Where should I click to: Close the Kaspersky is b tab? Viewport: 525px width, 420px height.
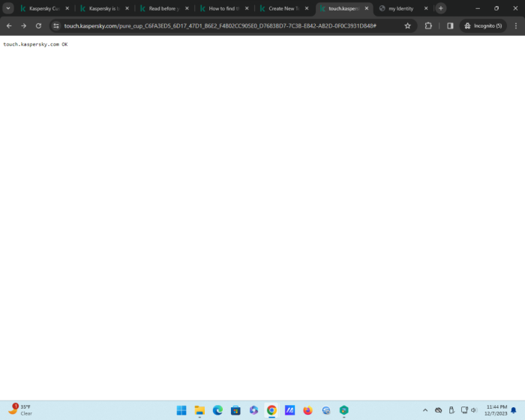coord(127,8)
